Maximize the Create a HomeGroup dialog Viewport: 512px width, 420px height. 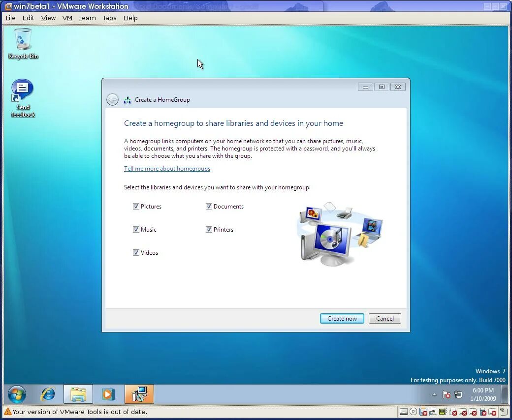[382, 87]
